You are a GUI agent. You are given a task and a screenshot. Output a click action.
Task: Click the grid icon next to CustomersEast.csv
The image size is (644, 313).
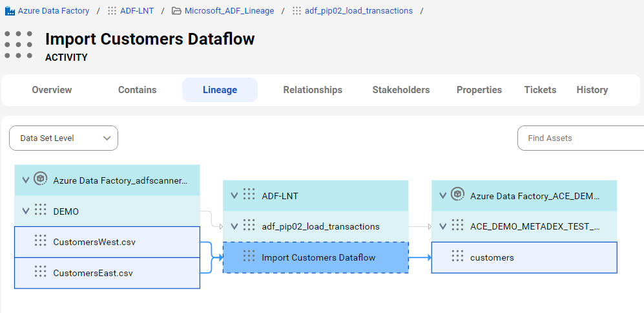[x=40, y=272]
